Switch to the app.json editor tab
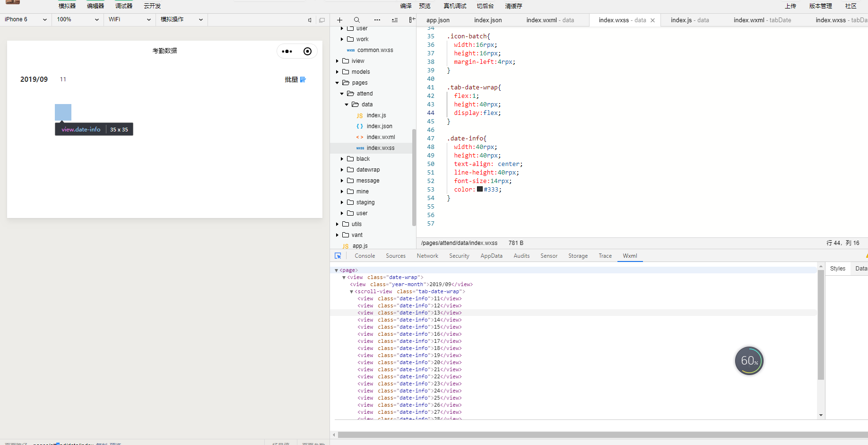Screen dimensions: 868x445 point(438,20)
